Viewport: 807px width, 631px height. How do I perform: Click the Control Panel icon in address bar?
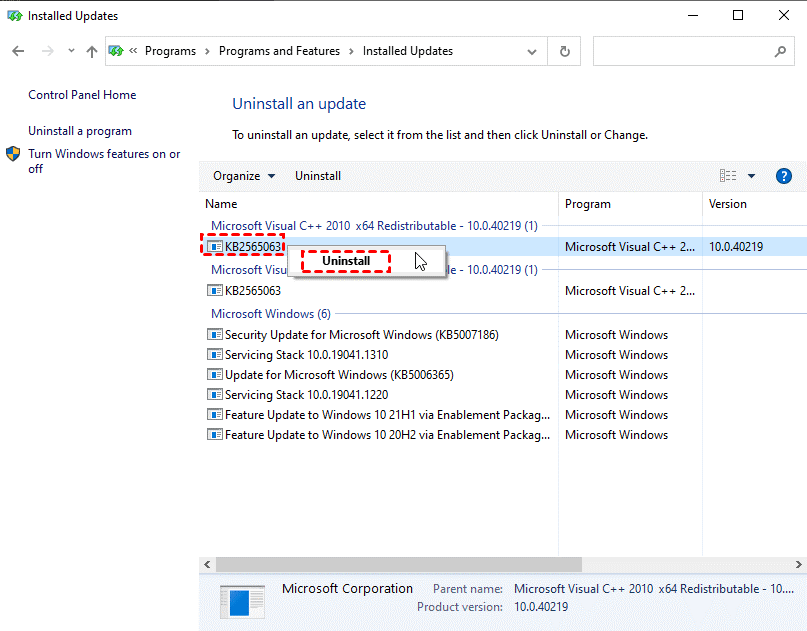[x=116, y=50]
